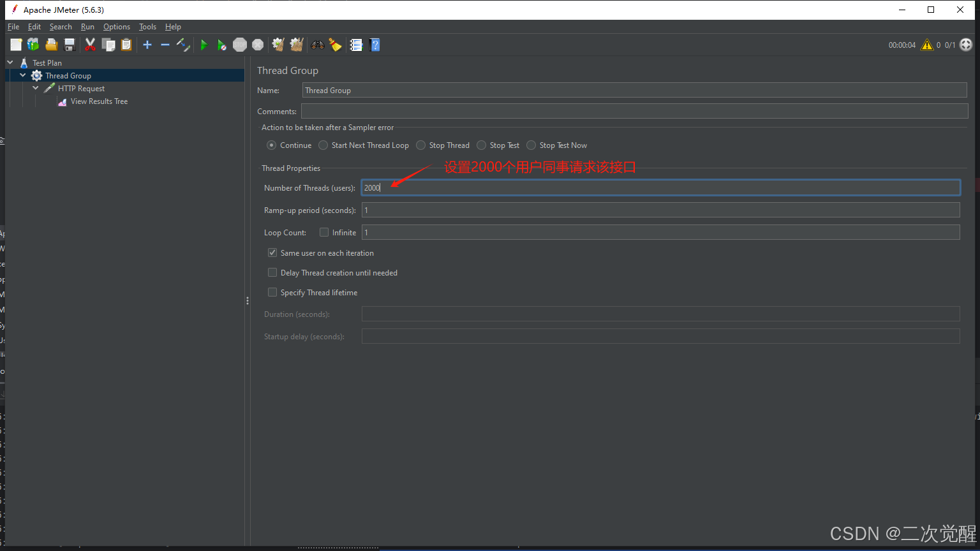Viewport: 980px width, 551px height.
Task: Stop the test with STOP sign icon
Action: (240, 45)
